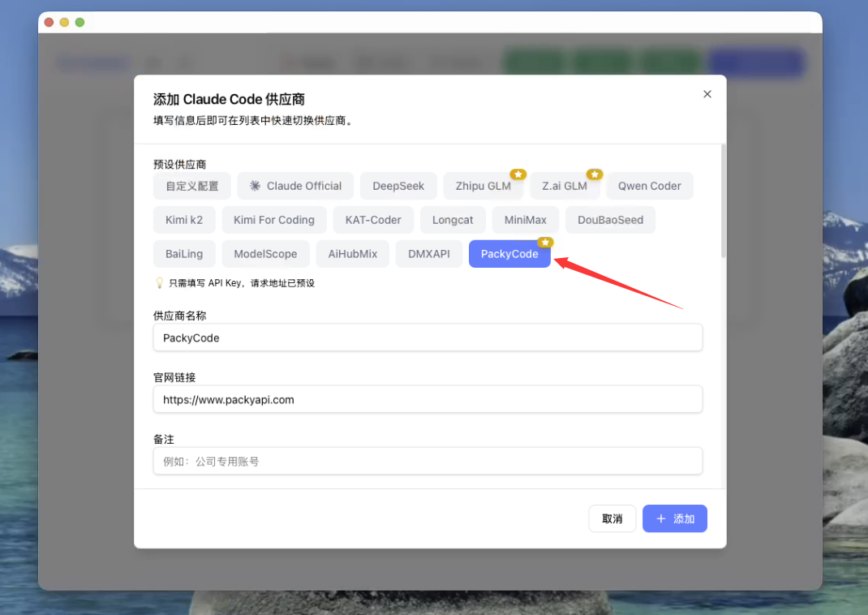Click the star badge on Zhipu GLM

[x=518, y=174]
